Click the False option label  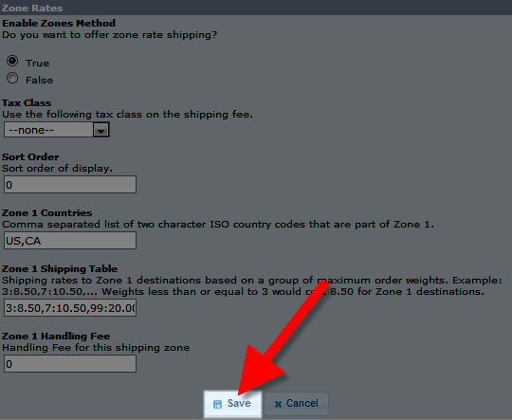coord(39,80)
